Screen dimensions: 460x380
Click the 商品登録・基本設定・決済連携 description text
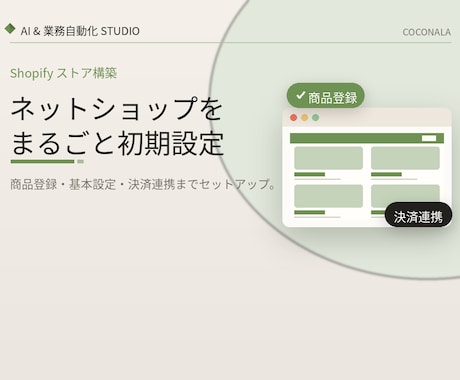(142, 184)
